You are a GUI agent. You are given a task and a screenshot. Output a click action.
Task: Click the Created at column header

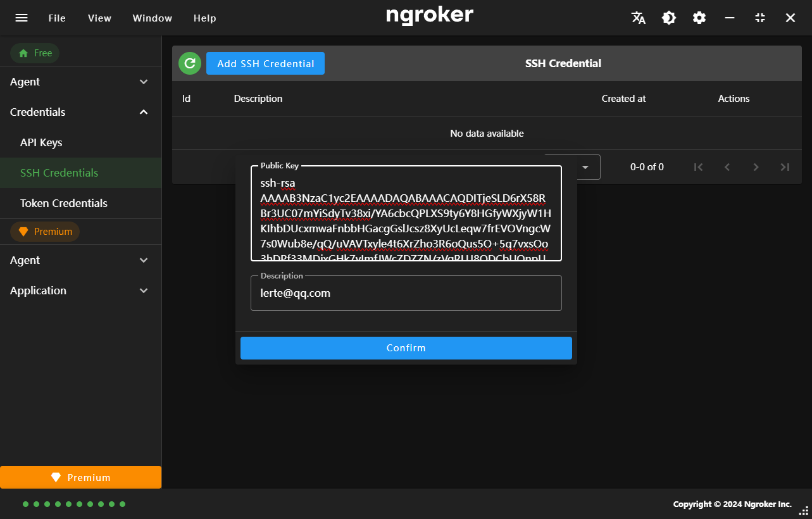point(624,99)
